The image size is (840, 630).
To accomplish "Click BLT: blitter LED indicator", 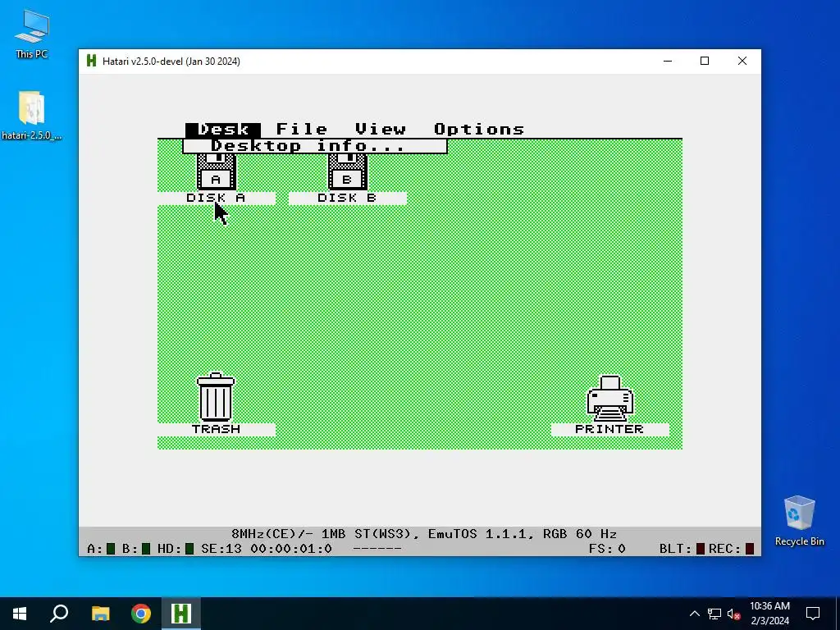I will point(701,549).
